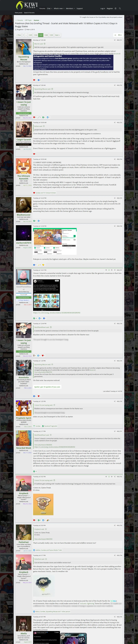The width and height of the screenshot is (138, 644).
Task: Share post #26,725 via share icon
Action: coord(115,198)
